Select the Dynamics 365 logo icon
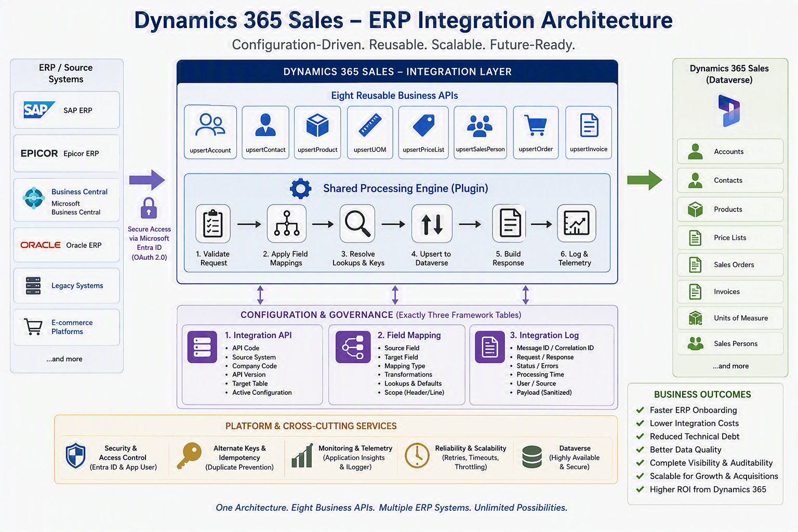This screenshot has width=798, height=532. [730, 111]
